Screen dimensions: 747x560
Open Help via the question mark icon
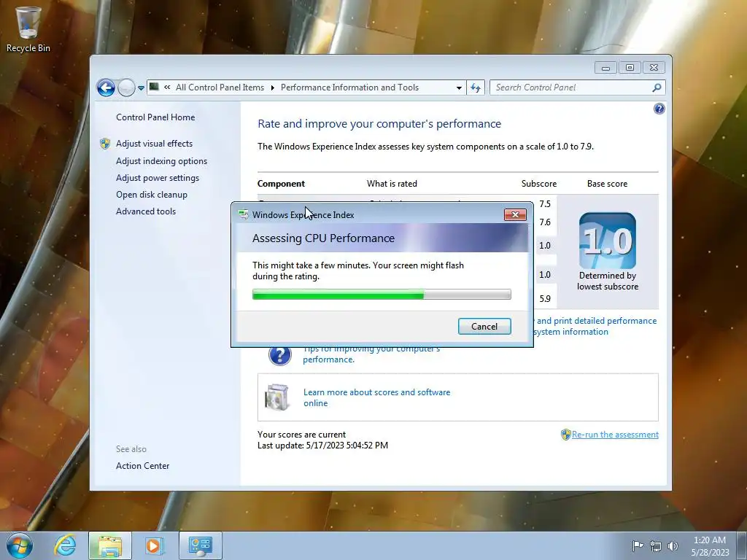[x=659, y=109]
